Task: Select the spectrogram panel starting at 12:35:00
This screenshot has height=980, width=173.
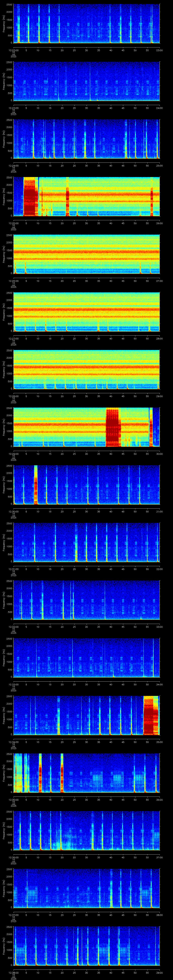Action: [x=87, y=773]
